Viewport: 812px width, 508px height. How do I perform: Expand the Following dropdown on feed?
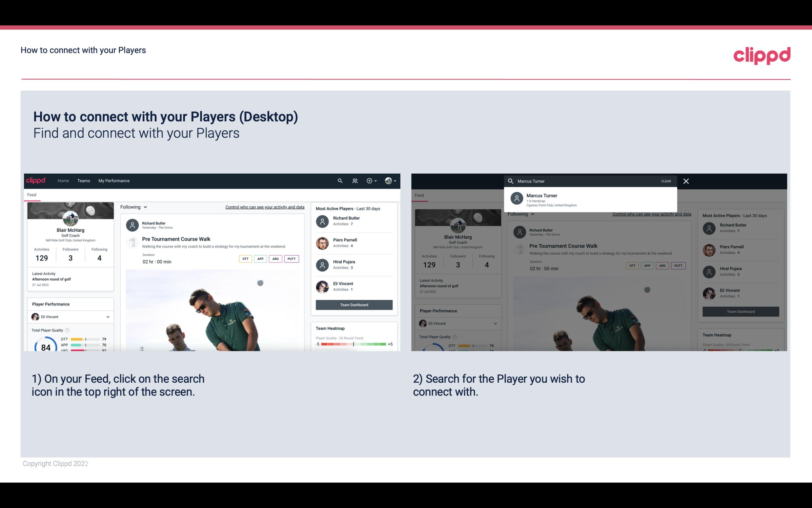pos(134,207)
